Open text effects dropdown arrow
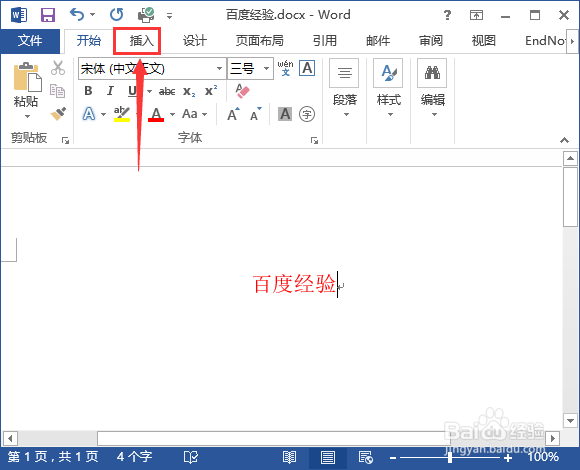 pos(103,114)
